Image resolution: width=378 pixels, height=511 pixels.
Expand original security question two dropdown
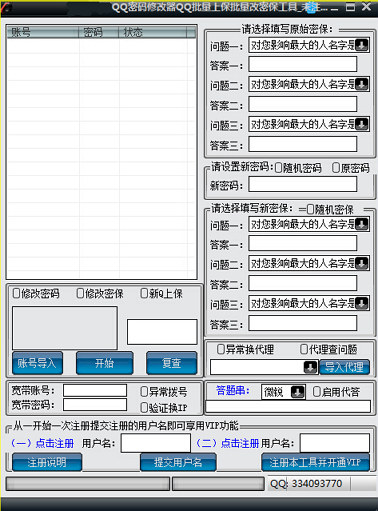362,84
